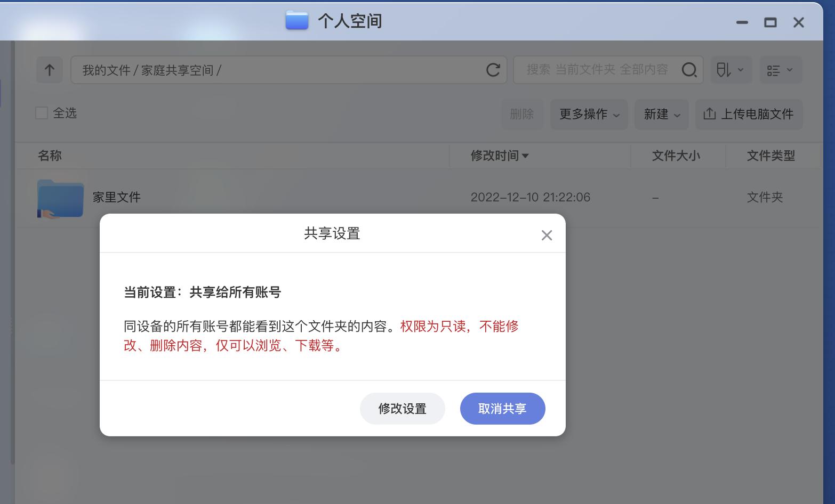
Task: Refresh the 家庭共享空间 folder listing
Action: (x=492, y=70)
